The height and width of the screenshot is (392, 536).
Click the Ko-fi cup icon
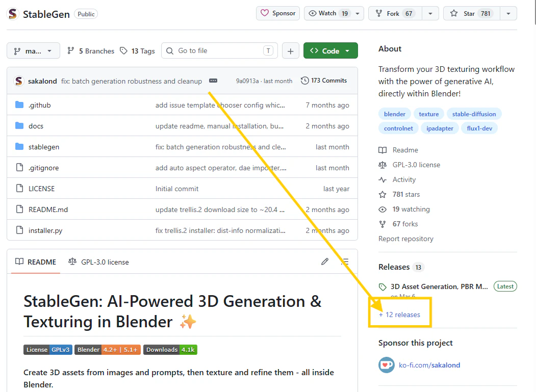(x=387, y=365)
